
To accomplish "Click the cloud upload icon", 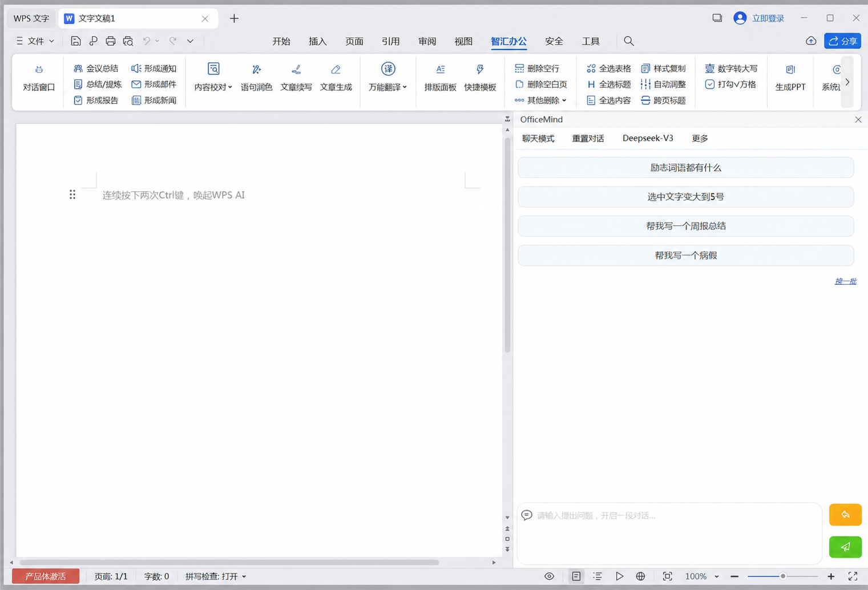I will coord(811,41).
